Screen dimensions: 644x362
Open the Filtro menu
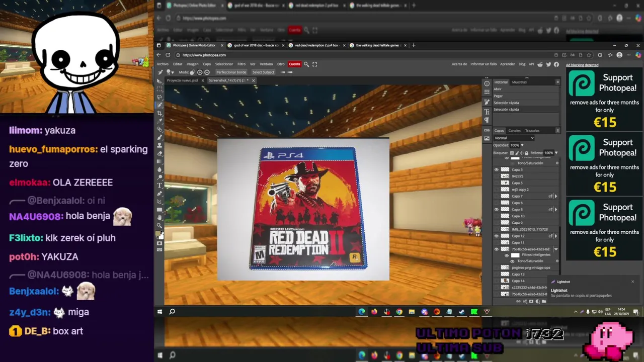[x=242, y=64]
